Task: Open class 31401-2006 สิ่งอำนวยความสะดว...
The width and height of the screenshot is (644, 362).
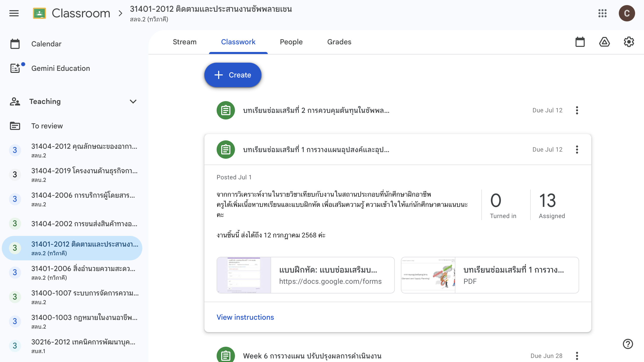Action: (72, 272)
